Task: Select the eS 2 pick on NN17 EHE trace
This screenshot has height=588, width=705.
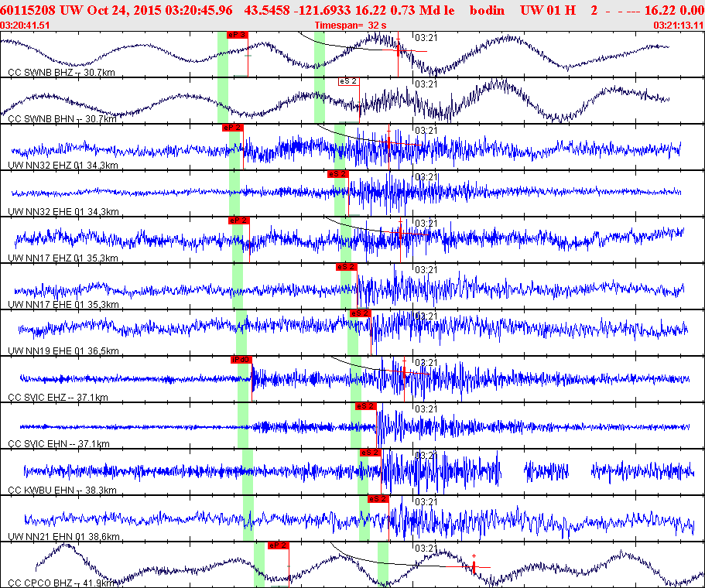Action: click(x=346, y=267)
